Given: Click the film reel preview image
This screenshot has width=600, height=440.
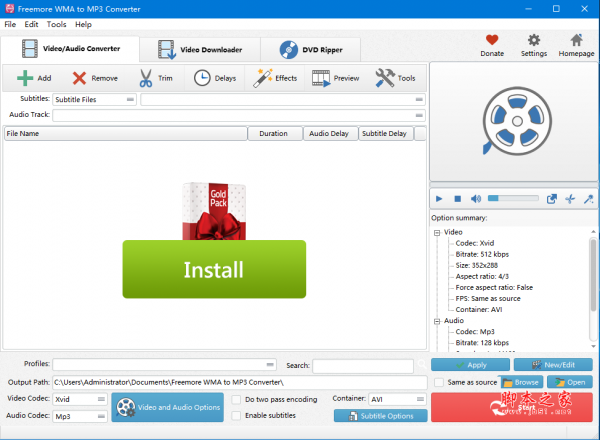Looking at the screenshot, I should point(517,121).
